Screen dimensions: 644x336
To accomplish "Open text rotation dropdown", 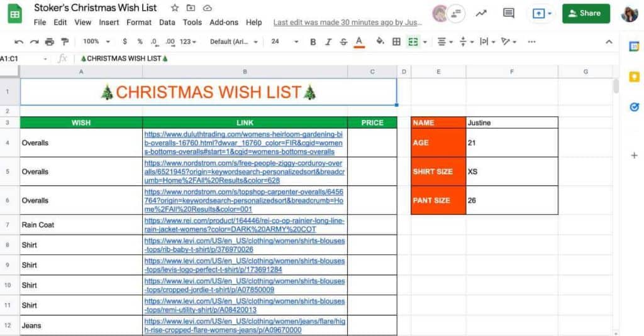I will coord(508,41).
